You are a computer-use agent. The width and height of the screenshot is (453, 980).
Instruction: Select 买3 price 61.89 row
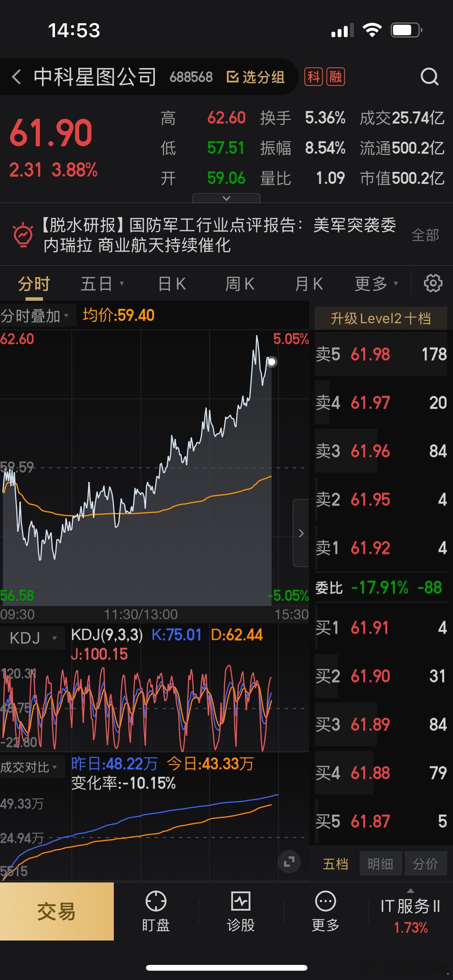(x=381, y=725)
